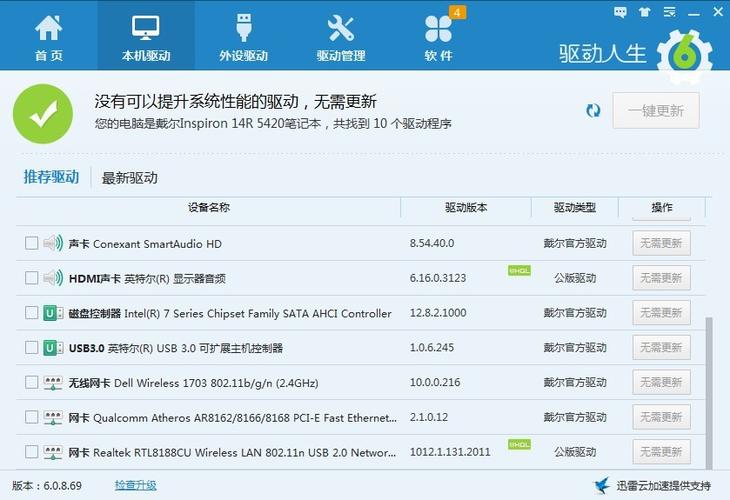
Task: Click network icon of Realtek RTL8188CU row
Action: tap(53, 452)
